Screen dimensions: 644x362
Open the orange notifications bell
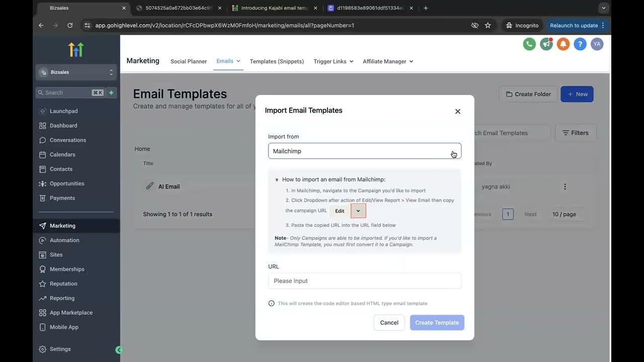click(563, 44)
